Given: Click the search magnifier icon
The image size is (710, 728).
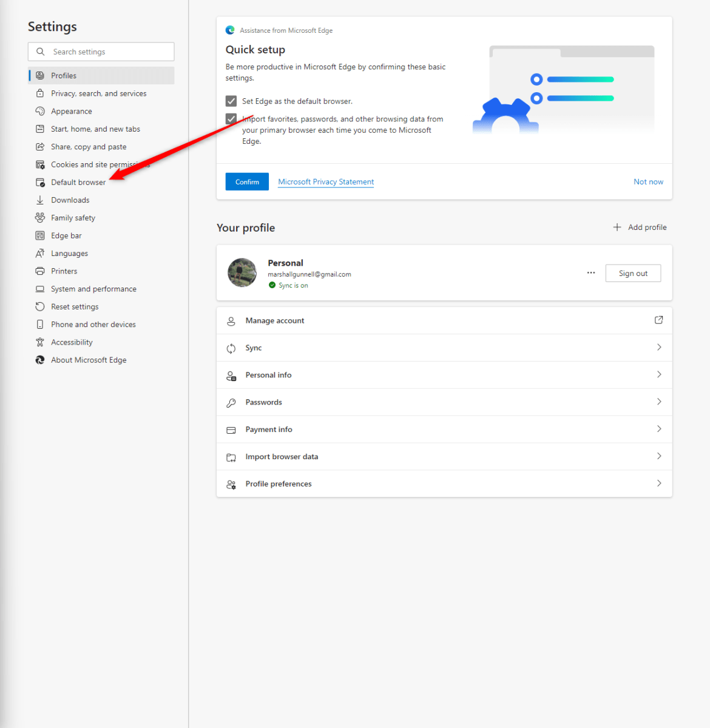Looking at the screenshot, I should 41,52.
